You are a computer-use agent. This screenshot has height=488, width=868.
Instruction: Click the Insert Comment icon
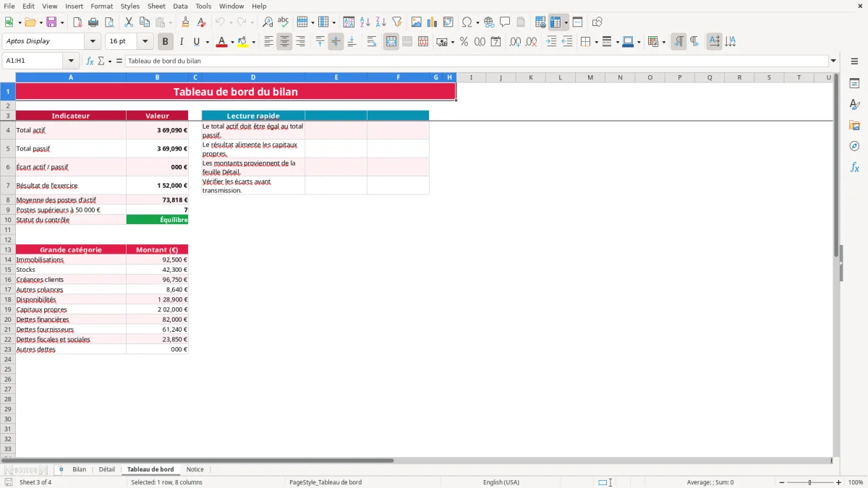pyautogui.click(x=505, y=22)
